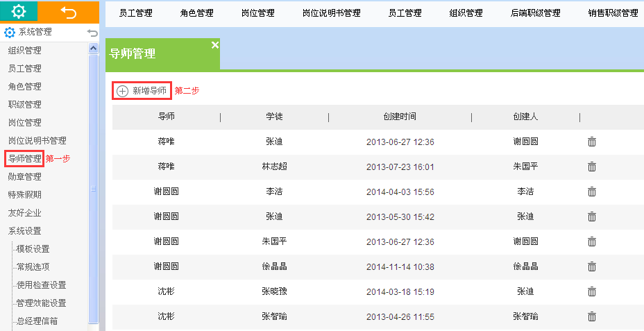Close the 导师管理 panel tab

point(214,45)
